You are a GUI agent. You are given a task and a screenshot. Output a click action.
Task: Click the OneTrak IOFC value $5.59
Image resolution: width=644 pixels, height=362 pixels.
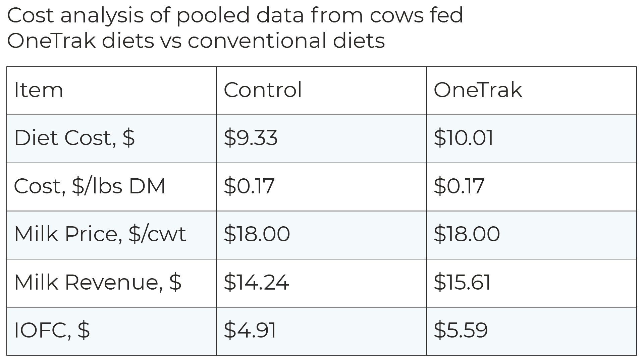461,330
